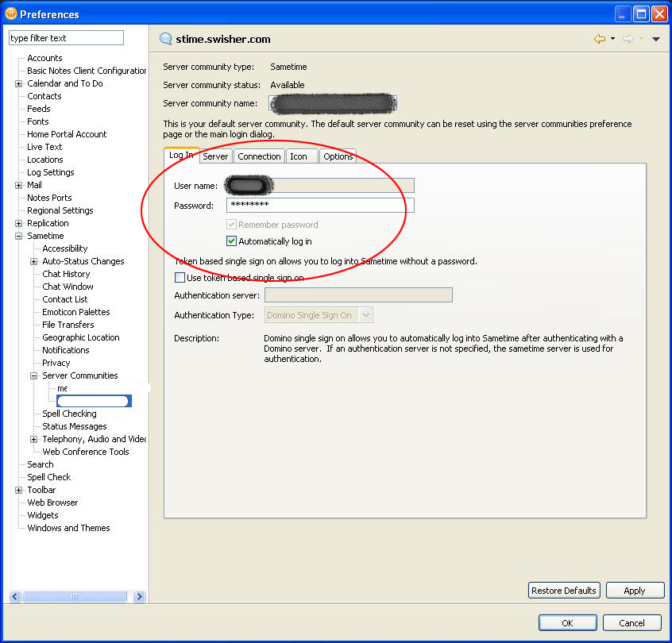The height and width of the screenshot is (643, 672).
Task: Open Contact List preferences
Action: click(64, 299)
